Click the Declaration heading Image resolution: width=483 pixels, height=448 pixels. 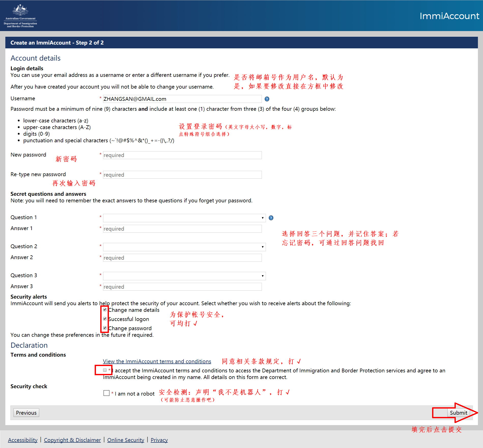point(29,345)
